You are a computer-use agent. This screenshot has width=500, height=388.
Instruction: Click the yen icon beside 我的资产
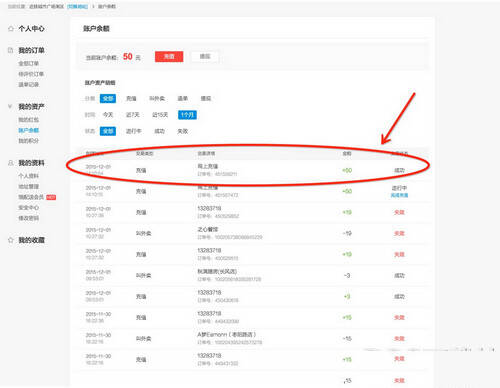coord(10,107)
